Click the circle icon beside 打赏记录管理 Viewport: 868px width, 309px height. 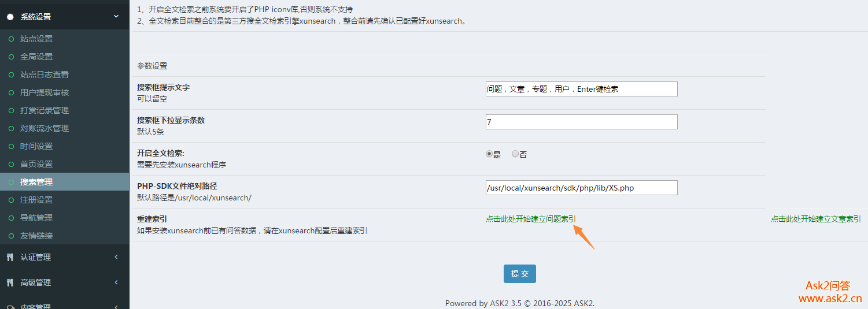pos(11,110)
